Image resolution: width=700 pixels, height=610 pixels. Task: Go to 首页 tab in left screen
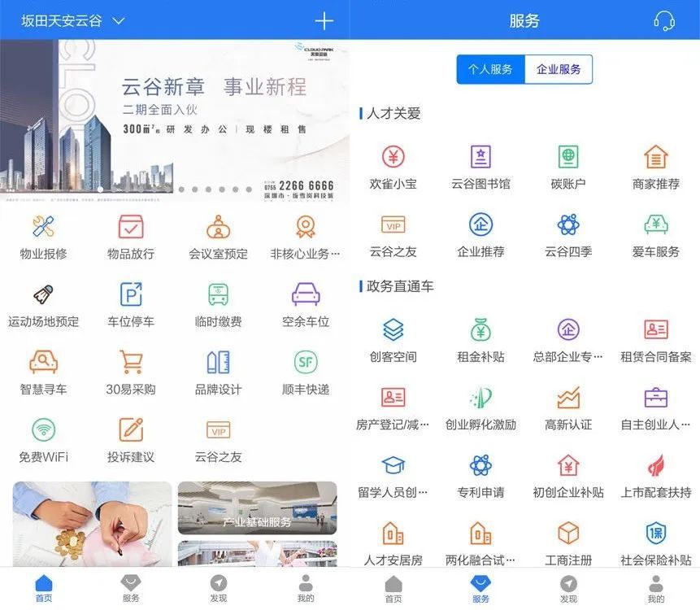tap(43, 589)
